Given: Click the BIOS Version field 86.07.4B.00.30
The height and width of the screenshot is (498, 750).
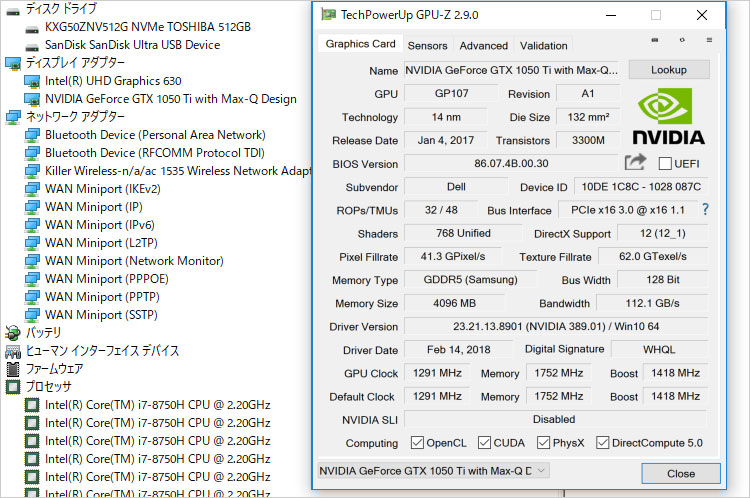Looking at the screenshot, I should tap(511, 163).
